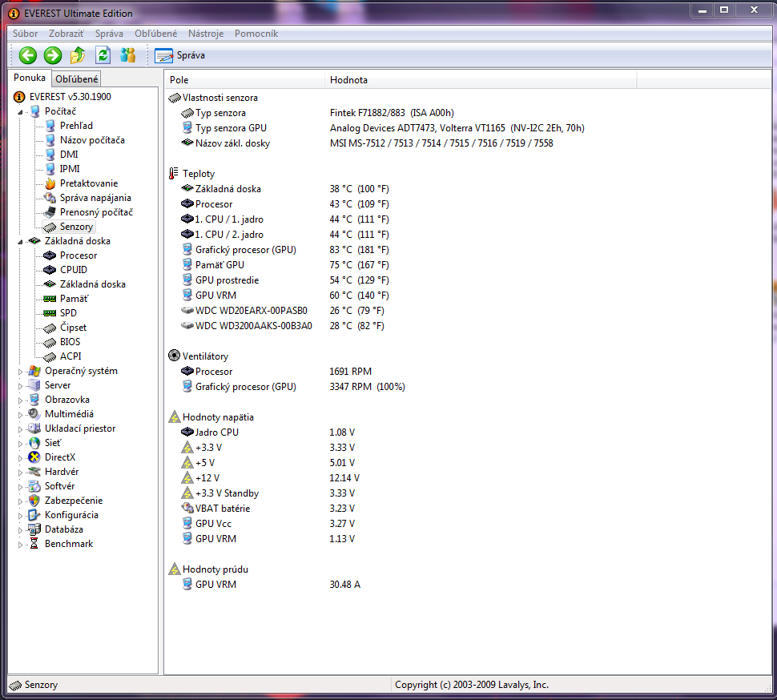Image resolution: width=777 pixels, height=700 pixels.
Task: Select the Ventilátory section heading
Action: pos(205,356)
